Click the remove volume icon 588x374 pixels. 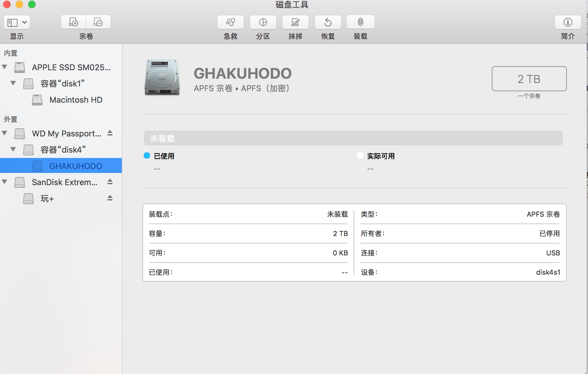click(x=98, y=22)
